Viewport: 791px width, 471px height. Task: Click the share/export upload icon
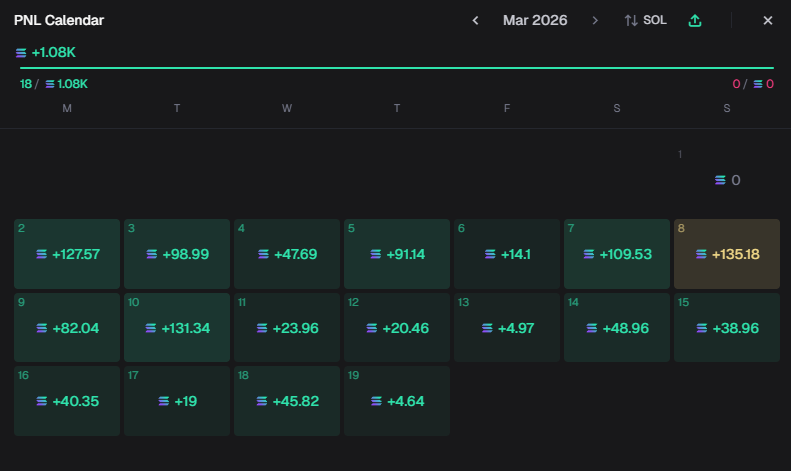[x=695, y=21]
